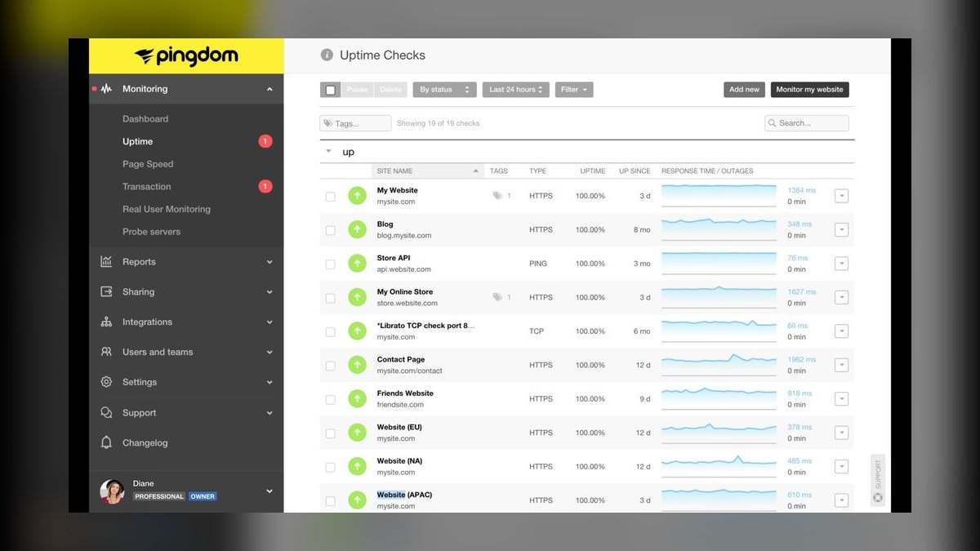Screen dimensions: 980x551
Task: Click the Sharing arrow icon
Action: tap(106, 292)
